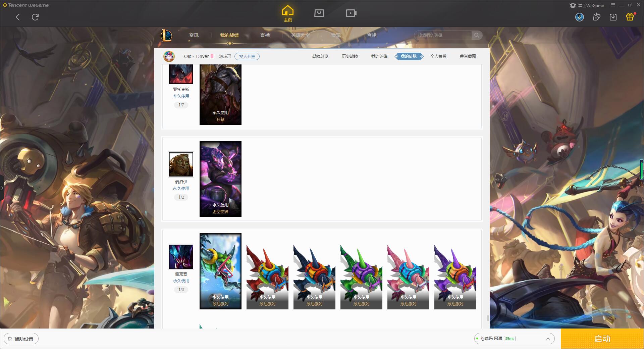The height and width of the screenshot is (349, 644).
Task: Open the 狂鲨 Aatrox skin thumbnail
Action: coord(220,95)
